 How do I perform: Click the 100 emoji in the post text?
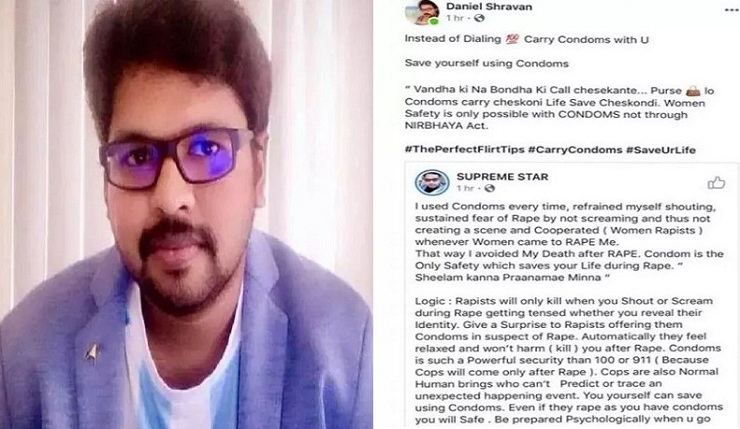(x=512, y=40)
